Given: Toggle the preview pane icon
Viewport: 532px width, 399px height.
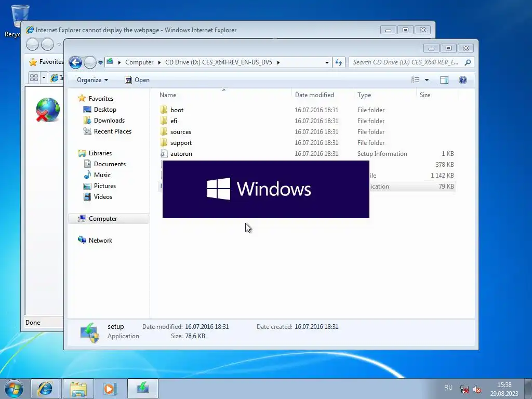Looking at the screenshot, I should coord(444,80).
